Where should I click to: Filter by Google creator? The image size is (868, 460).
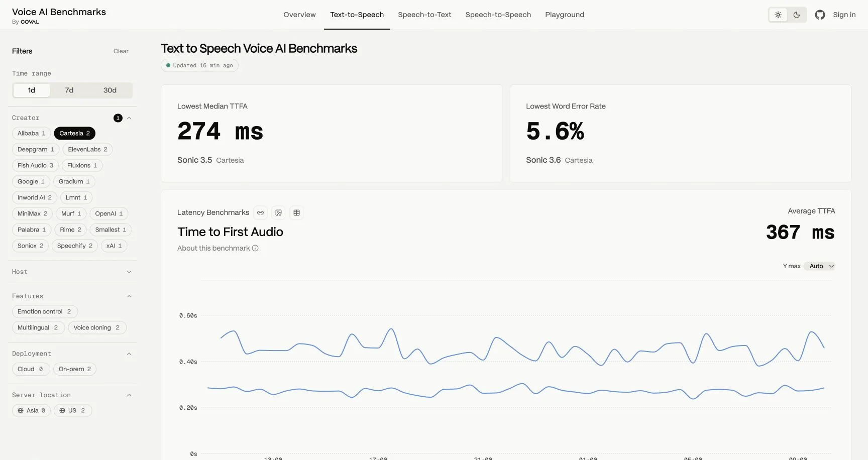pos(31,181)
